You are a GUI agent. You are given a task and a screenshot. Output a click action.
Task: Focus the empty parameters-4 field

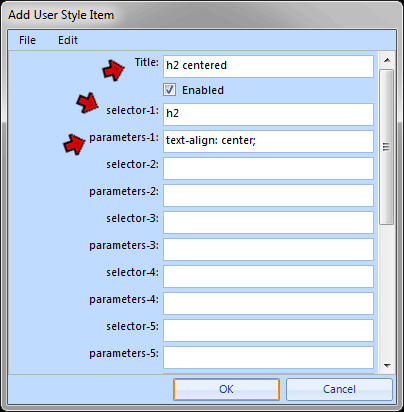pyautogui.click(x=268, y=303)
